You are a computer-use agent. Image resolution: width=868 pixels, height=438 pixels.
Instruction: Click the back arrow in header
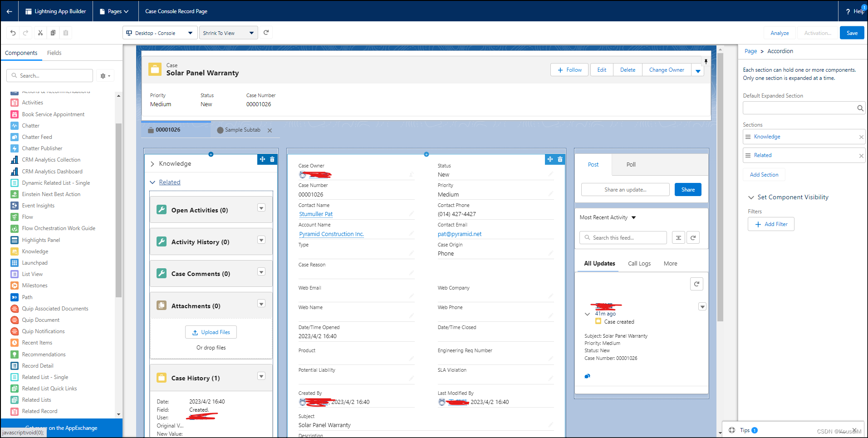coord(9,11)
